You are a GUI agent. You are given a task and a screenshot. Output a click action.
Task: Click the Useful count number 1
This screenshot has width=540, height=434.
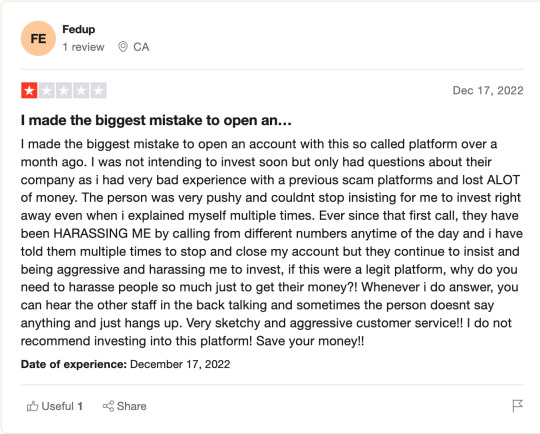[x=80, y=406]
